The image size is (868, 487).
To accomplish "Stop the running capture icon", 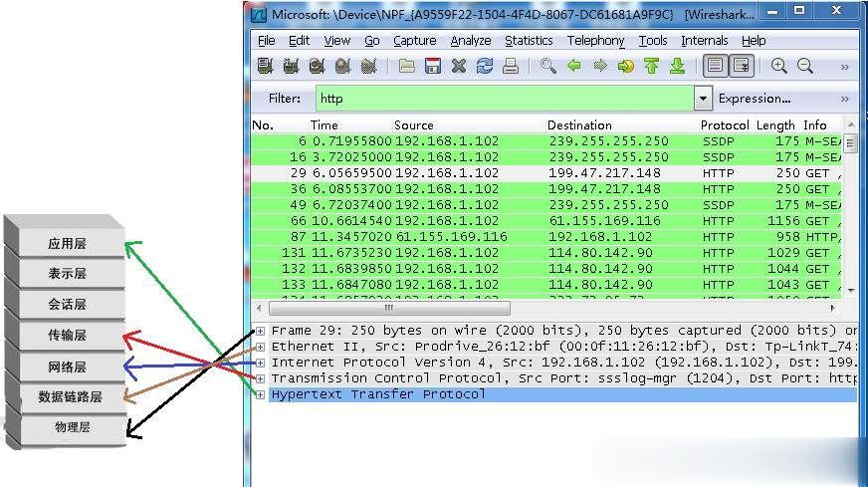I will [x=342, y=66].
